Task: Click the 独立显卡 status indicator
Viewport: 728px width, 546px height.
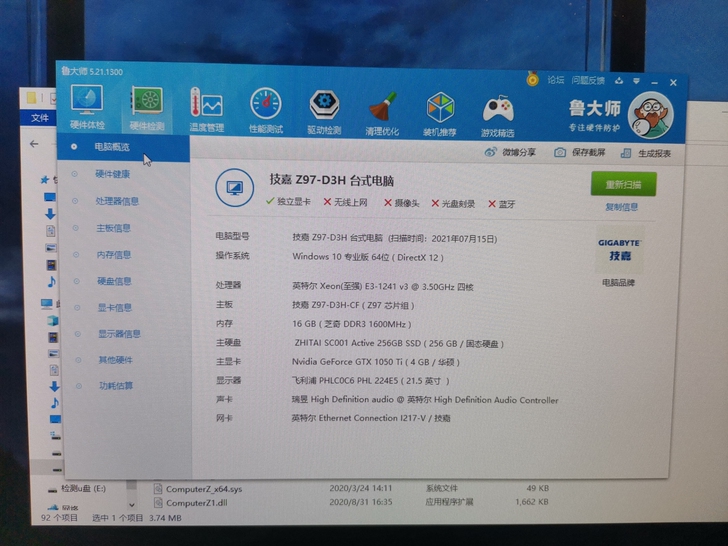Action: click(288, 201)
